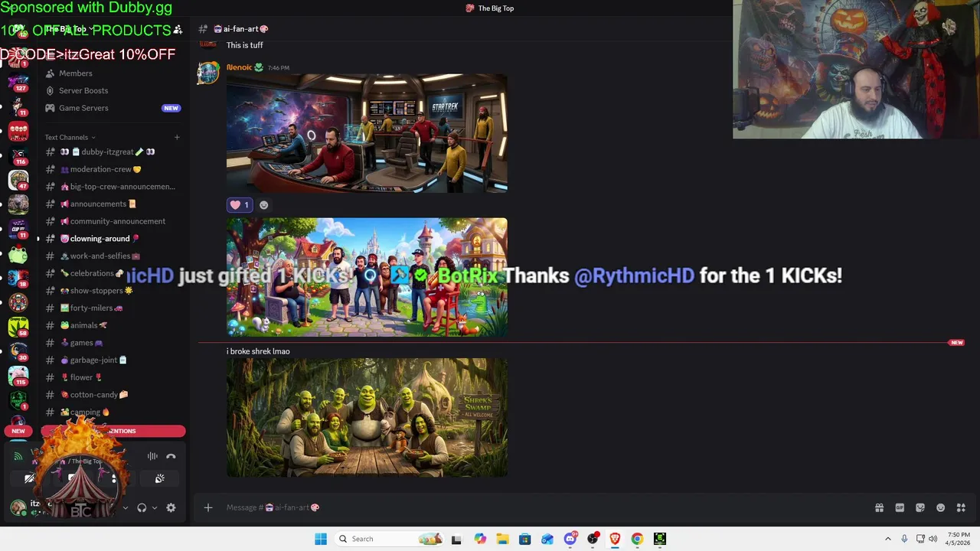
Task: Expand output device options arrow beside headphones
Action: [154, 507]
